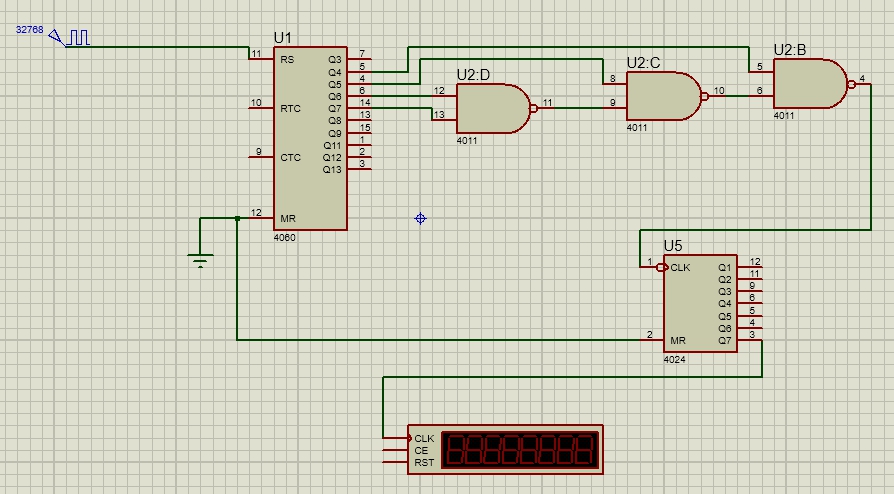This screenshot has height=494, width=894.
Task: Click the blue origin marker crosshair
Action: point(421,217)
